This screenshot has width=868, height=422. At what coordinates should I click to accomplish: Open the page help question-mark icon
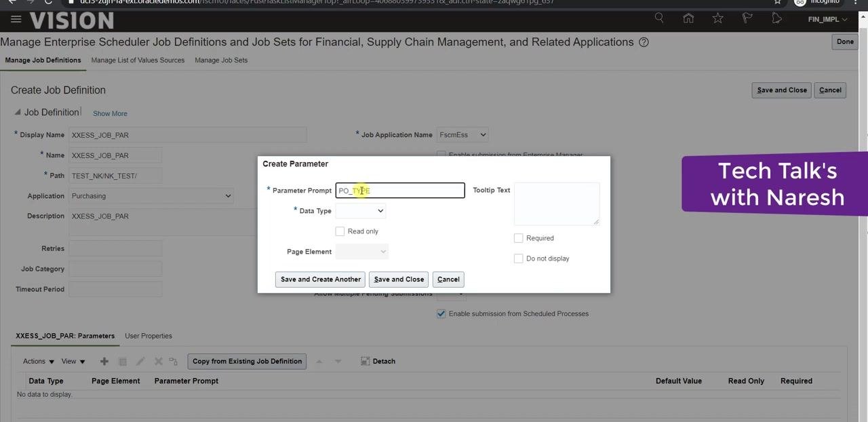[644, 42]
